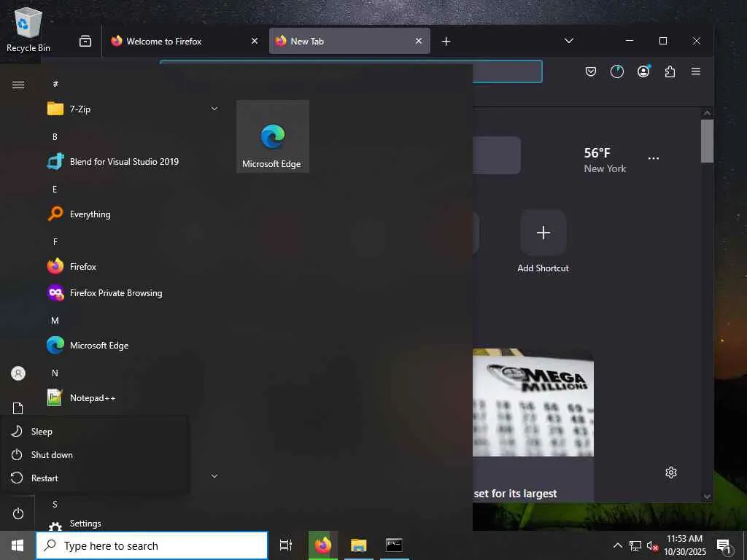Open the Start menu hamburger expand icon
The height and width of the screenshot is (560, 747).
(18, 85)
